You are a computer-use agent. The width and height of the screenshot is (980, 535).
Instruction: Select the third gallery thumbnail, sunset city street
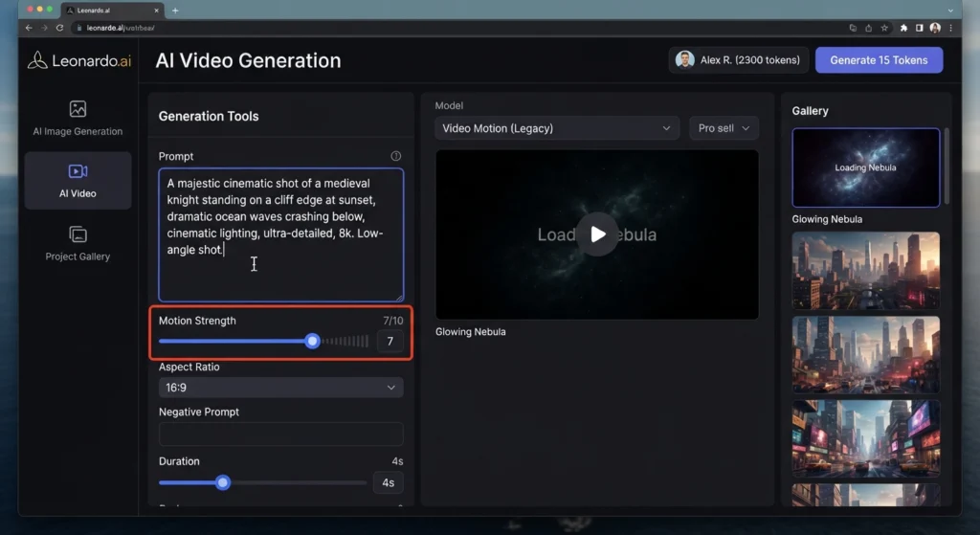(x=865, y=354)
